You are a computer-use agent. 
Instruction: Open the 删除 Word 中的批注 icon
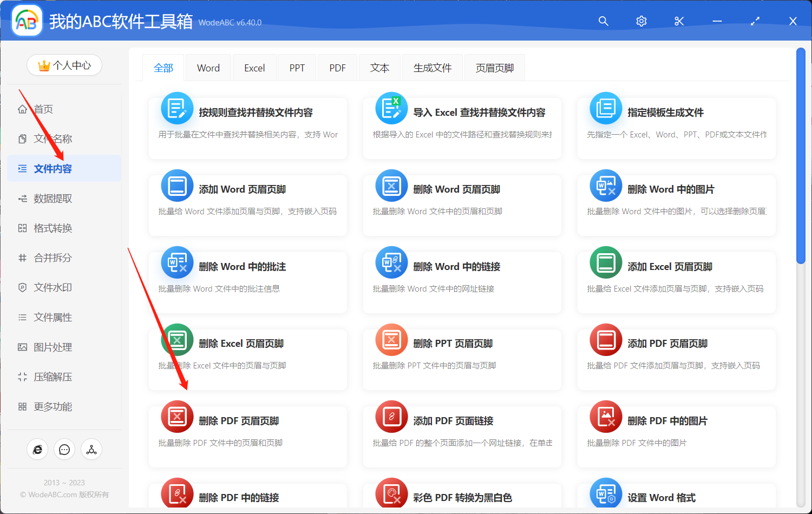click(177, 262)
